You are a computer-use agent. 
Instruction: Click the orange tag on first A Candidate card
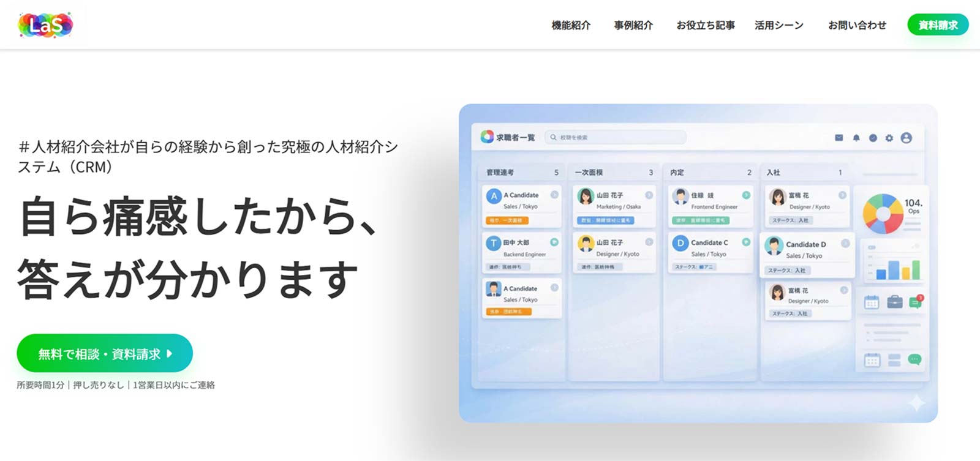507,220
